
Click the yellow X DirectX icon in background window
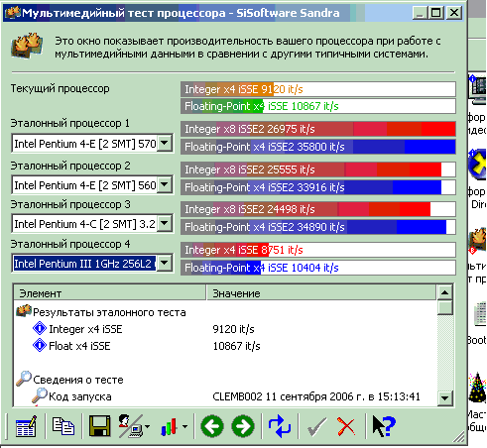[478, 165]
